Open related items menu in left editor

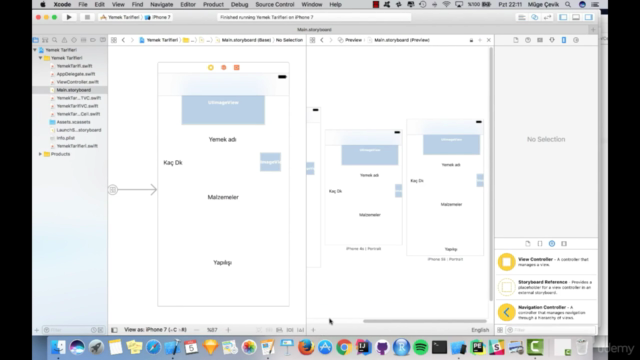[x=114, y=40]
